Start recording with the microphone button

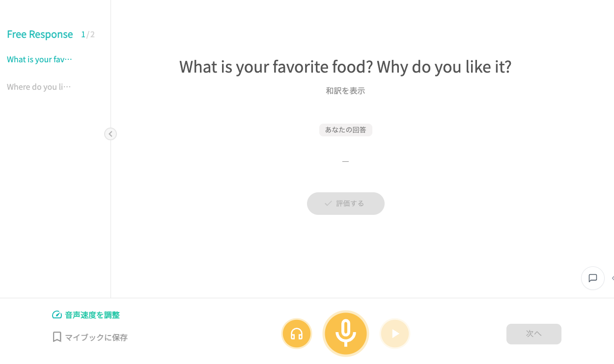point(345,334)
